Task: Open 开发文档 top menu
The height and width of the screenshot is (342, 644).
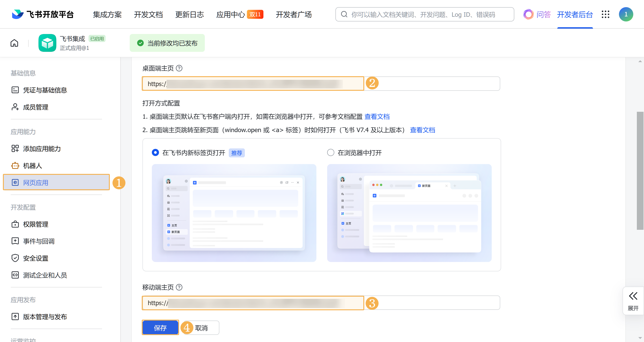Action: point(148,15)
